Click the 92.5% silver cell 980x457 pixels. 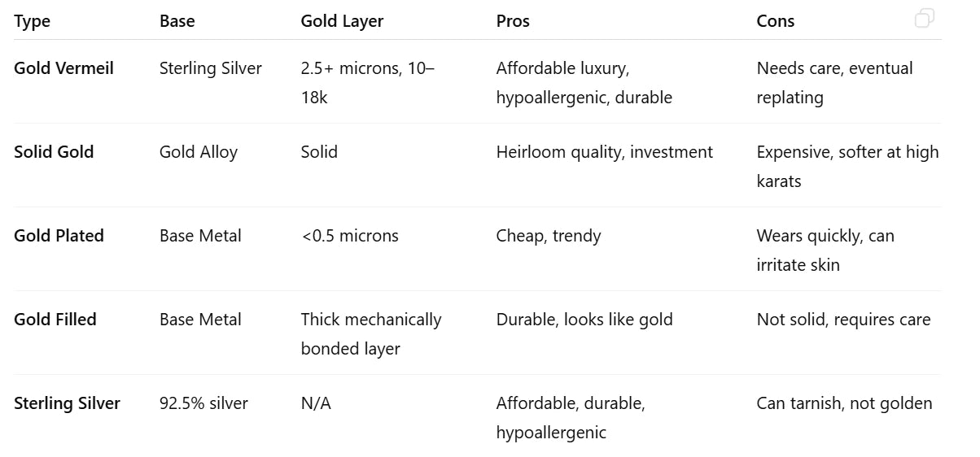point(203,403)
